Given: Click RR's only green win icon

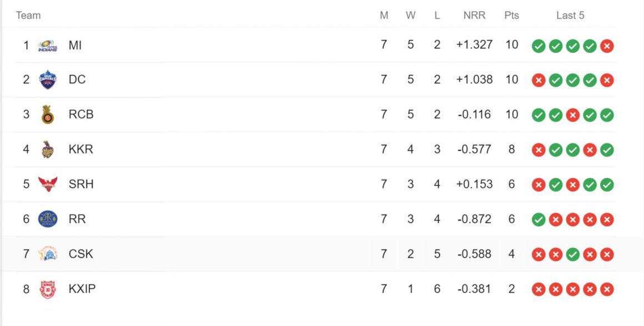Looking at the screenshot, I should [x=538, y=220].
